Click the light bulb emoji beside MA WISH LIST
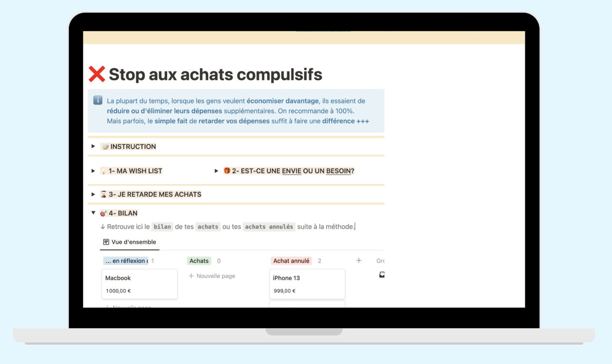612x364 pixels. [104, 171]
